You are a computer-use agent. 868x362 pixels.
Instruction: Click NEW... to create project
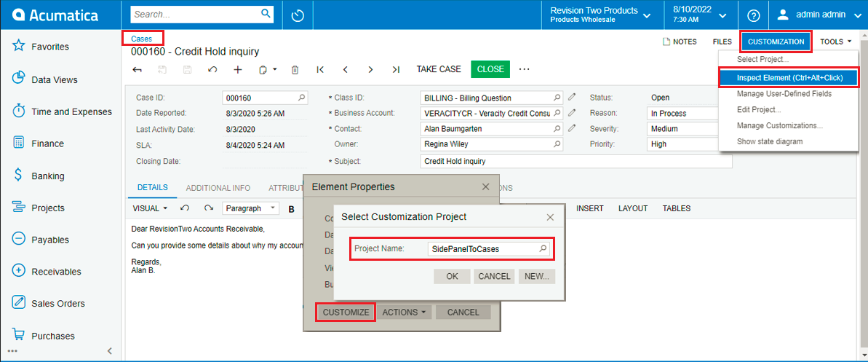point(537,277)
